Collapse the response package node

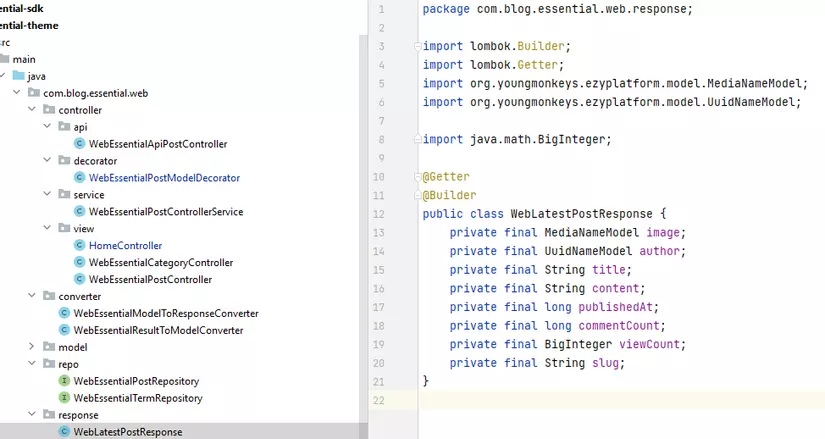pyautogui.click(x=32, y=414)
